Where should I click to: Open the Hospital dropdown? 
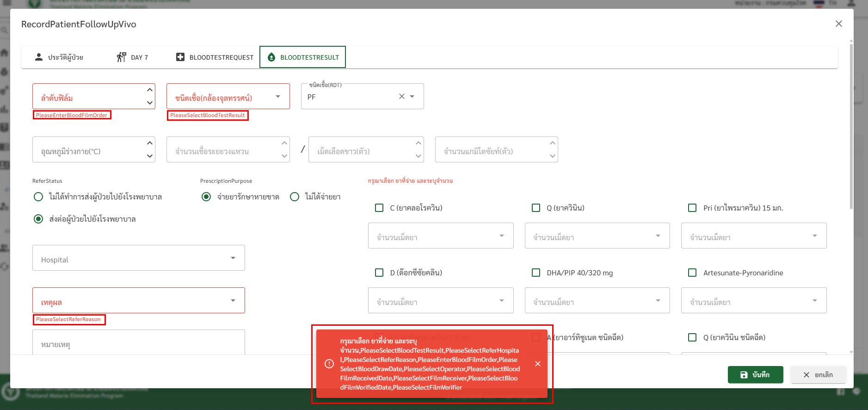click(x=138, y=258)
